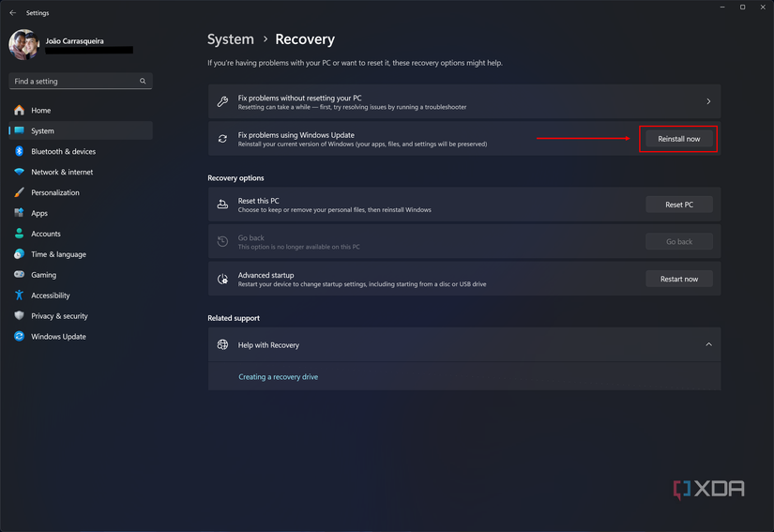Click the back arrow in Settings title bar
This screenshot has height=532, width=774.
(x=13, y=13)
